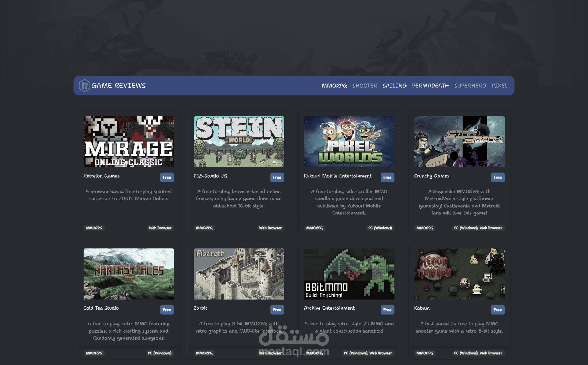The width and height of the screenshot is (588, 365).
Task: Select Realm of the Mad God thumbnail
Action: [x=459, y=274]
